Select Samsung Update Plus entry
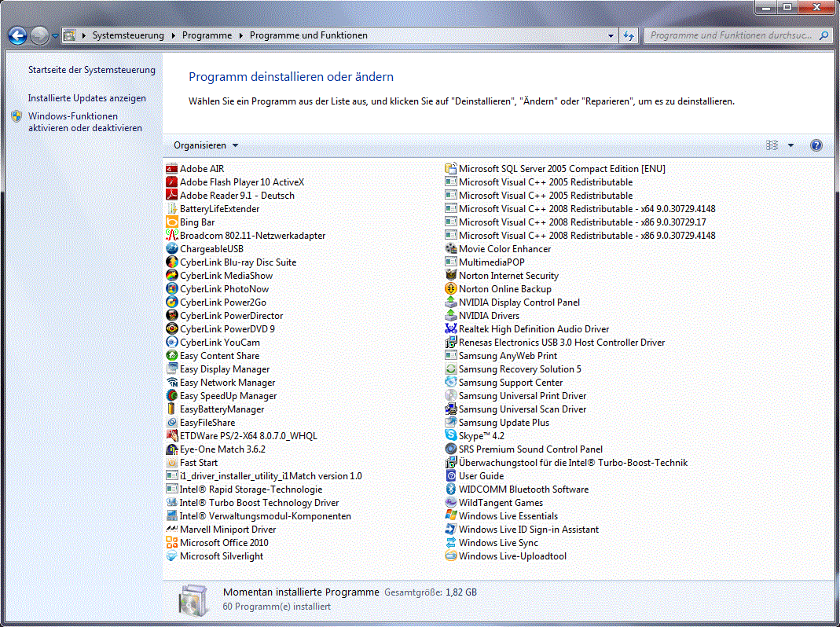The image size is (840, 627). tap(497, 422)
